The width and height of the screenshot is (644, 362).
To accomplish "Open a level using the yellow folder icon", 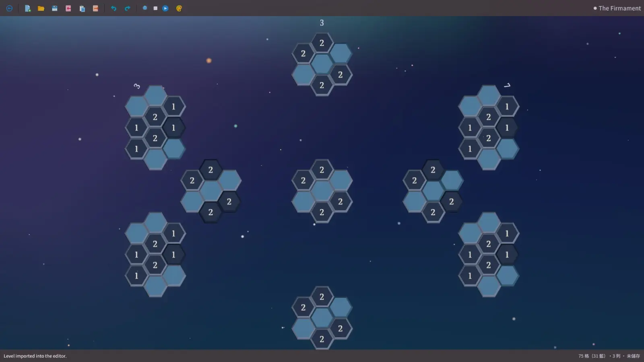I will click(x=41, y=8).
